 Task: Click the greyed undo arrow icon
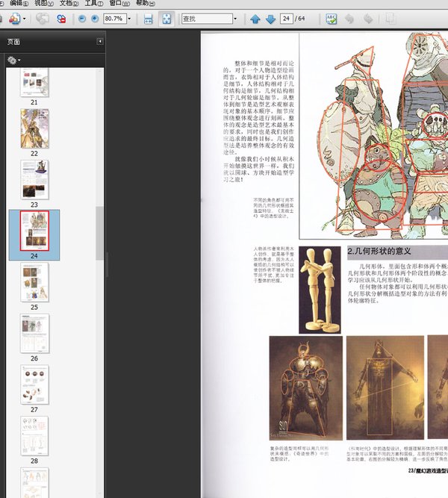349,19
